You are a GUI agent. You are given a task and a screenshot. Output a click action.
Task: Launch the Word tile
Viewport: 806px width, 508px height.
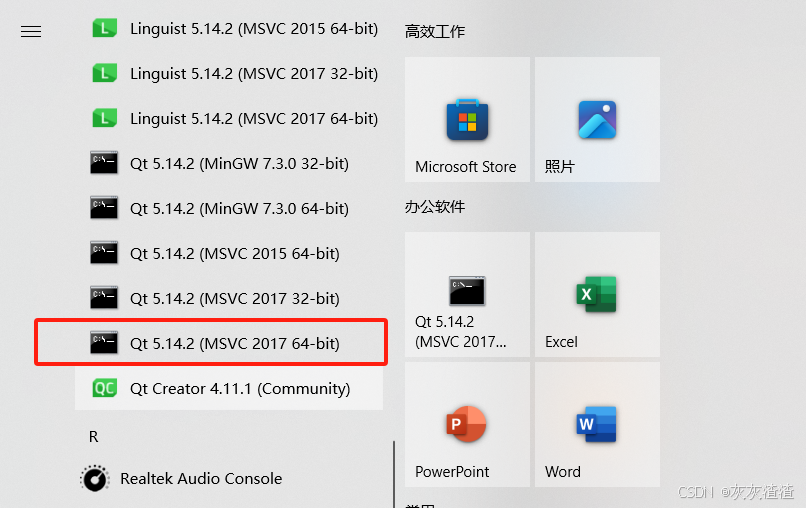pos(597,425)
